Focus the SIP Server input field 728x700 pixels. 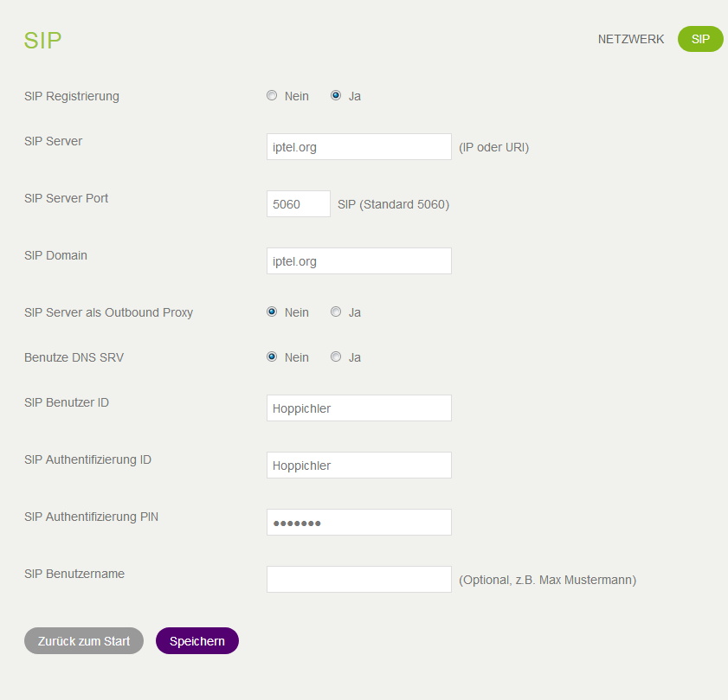[359, 147]
